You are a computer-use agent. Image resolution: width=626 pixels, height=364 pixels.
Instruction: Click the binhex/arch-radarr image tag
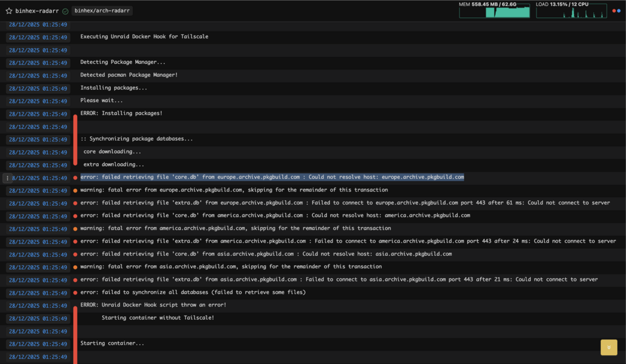(x=102, y=11)
